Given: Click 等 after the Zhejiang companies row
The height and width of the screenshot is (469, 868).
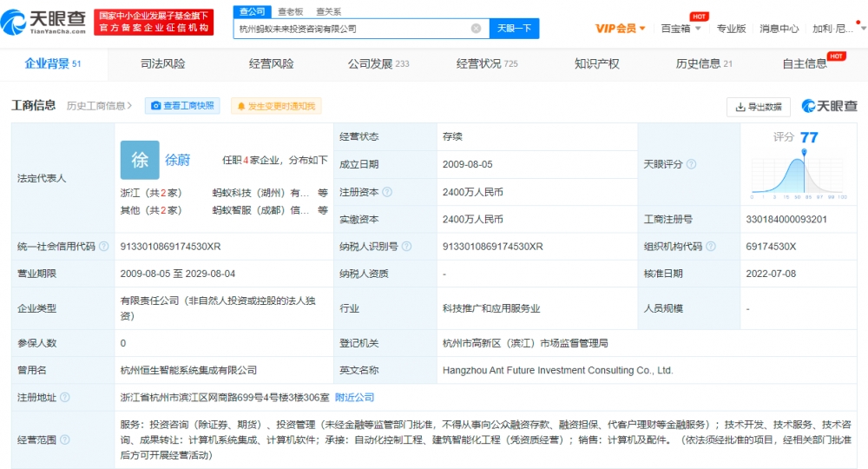Looking at the screenshot, I should click(x=323, y=193).
